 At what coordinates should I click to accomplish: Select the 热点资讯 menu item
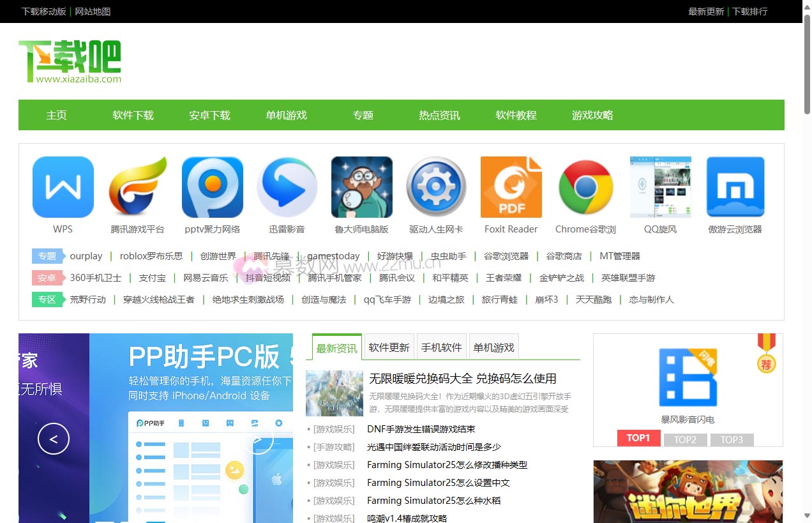(x=439, y=115)
